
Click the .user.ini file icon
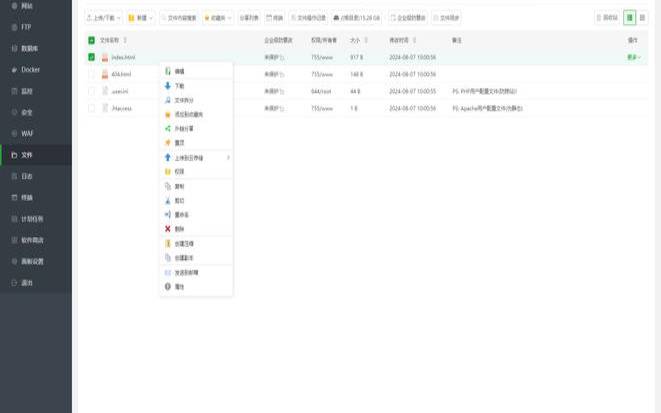(x=105, y=91)
